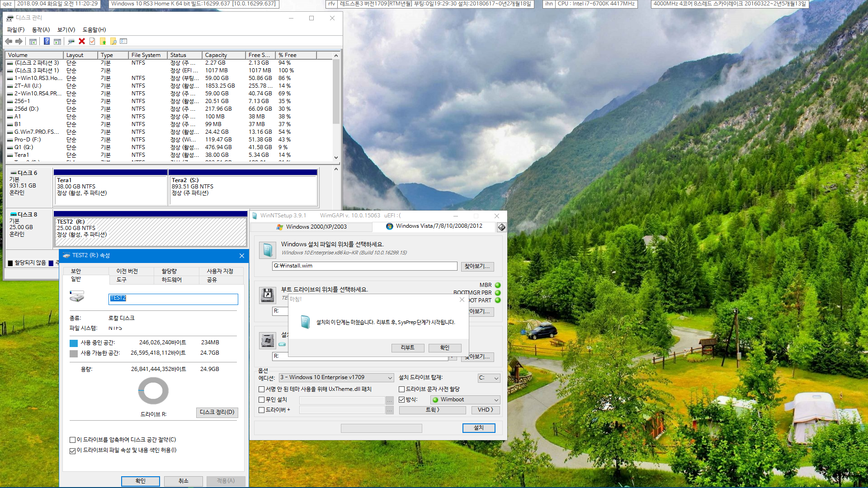Click 확인 in the 마침! dialog
This screenshot has width=868, height=488.
[445, 347]
